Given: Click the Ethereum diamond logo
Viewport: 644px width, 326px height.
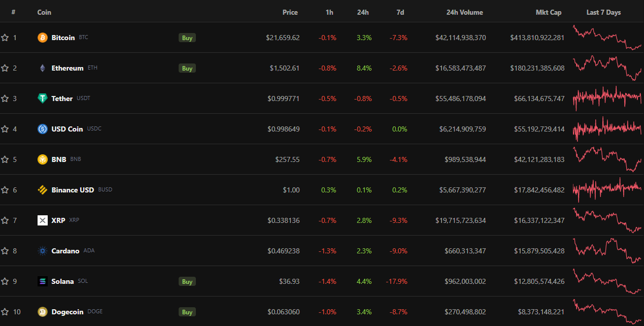Looking at the screenshot, I should [43, 68].
